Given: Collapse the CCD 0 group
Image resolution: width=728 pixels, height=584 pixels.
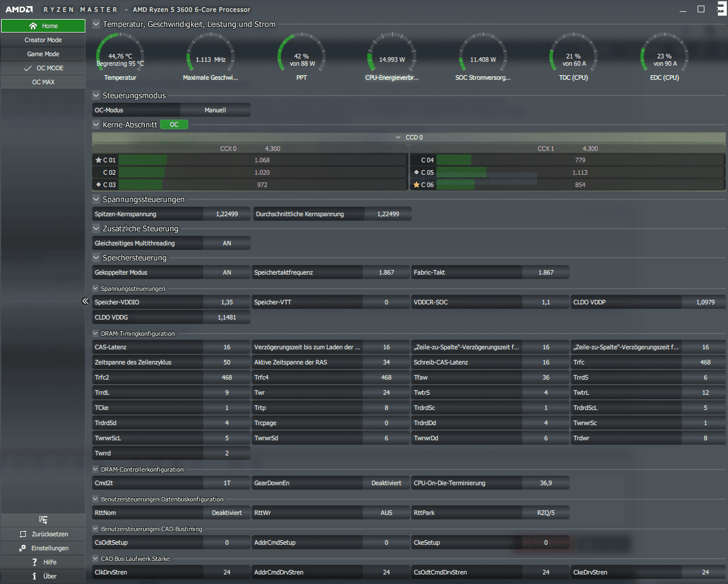Looking at the screenshot, I should [398, 137].
